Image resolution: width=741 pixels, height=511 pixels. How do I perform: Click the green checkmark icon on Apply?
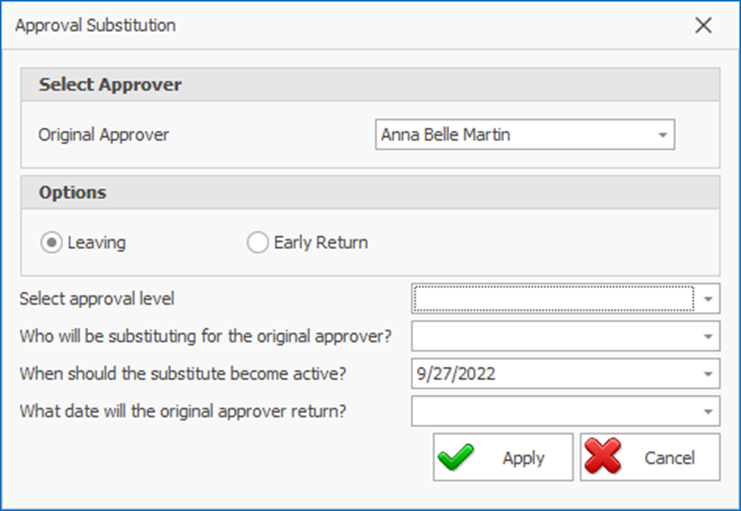coord(457,458)
